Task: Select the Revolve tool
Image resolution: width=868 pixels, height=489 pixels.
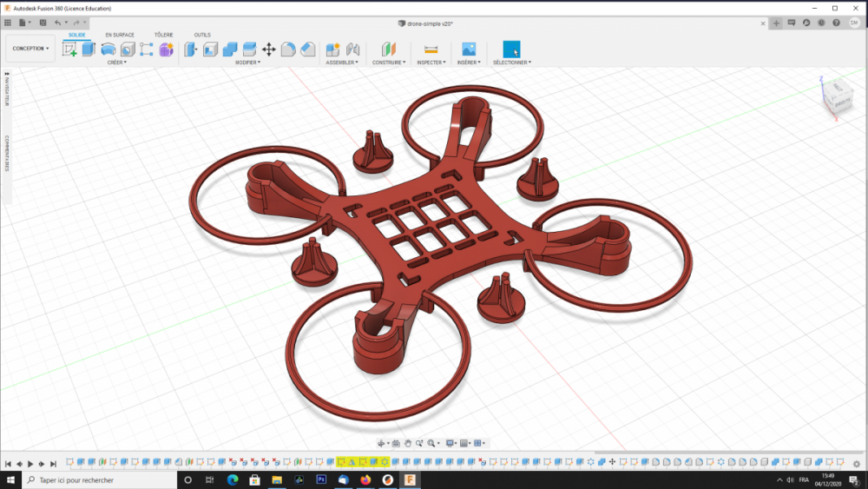Action: click(108, 50)
